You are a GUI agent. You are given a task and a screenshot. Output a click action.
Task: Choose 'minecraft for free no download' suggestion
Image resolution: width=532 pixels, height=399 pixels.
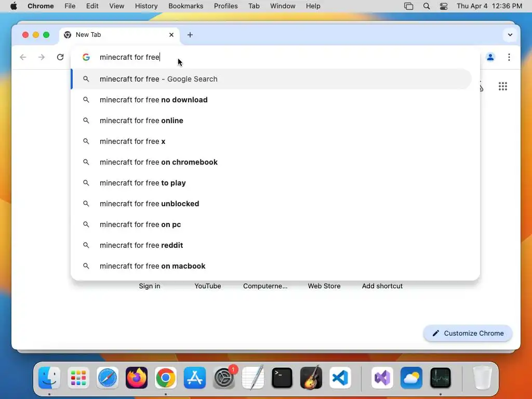click(271, 100)
